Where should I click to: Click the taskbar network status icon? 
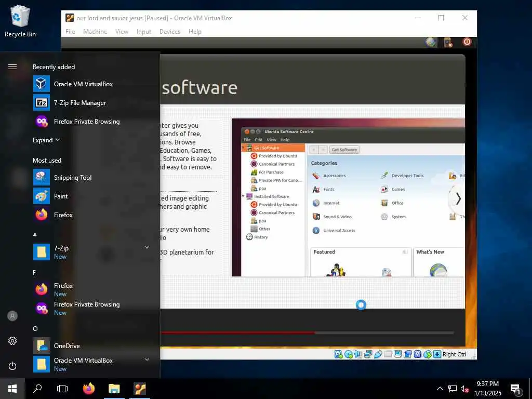(453, 389)
